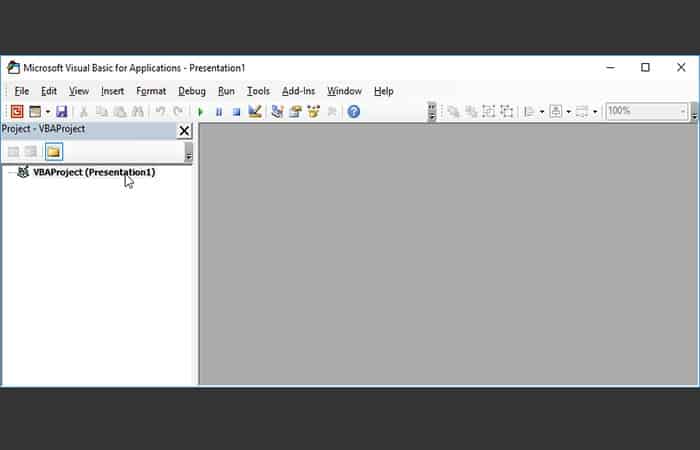Screen dimensions: 700x450
Task: Minimize the Visual Basic window
Action: (610, 67)
